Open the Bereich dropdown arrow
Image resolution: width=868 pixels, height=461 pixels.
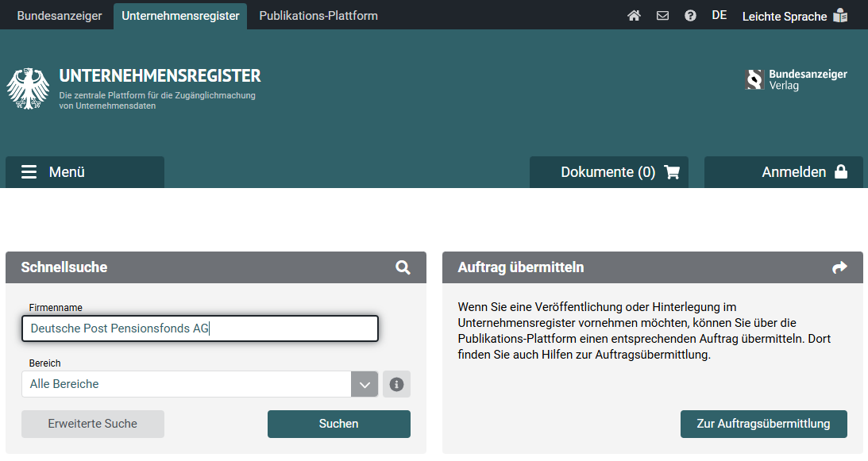365,384
